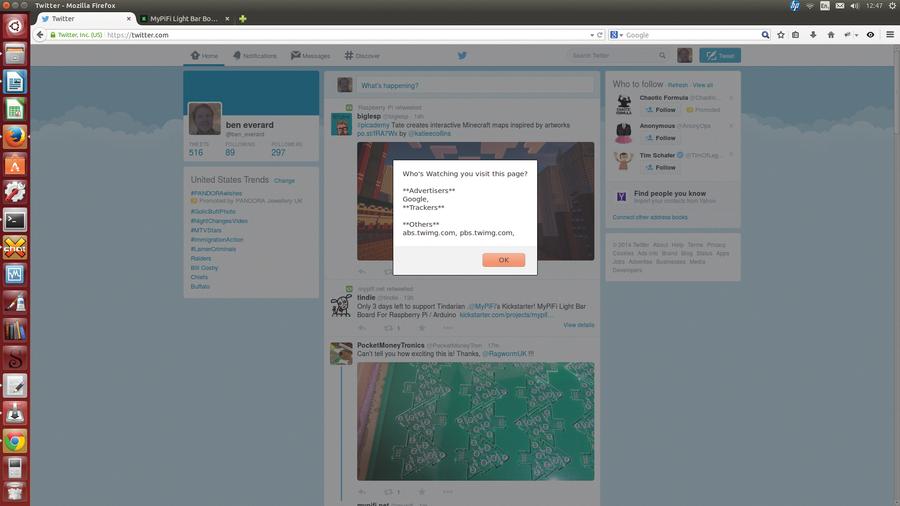Reply to the tindie tweet
Viewport: 900px width, 506px height.
(x=362, y=328)
